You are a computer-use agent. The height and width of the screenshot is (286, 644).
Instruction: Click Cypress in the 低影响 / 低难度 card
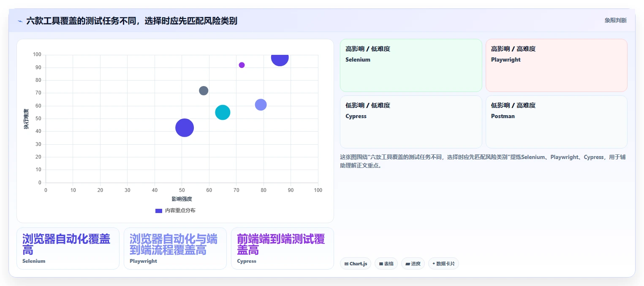(356, 116)
